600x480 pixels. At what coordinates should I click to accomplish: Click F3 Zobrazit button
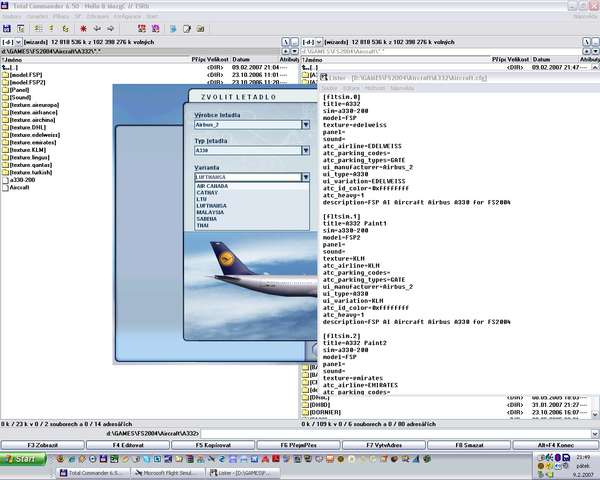pyautogui.click(x=42, y=445)
